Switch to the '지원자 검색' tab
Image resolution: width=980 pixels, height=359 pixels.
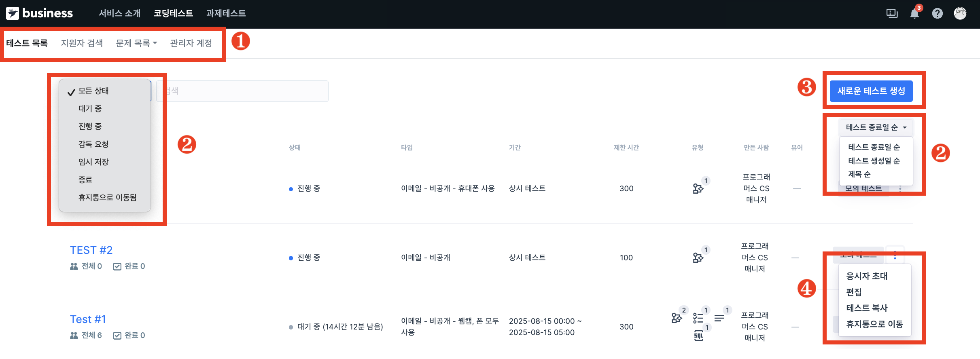point(82,43)
